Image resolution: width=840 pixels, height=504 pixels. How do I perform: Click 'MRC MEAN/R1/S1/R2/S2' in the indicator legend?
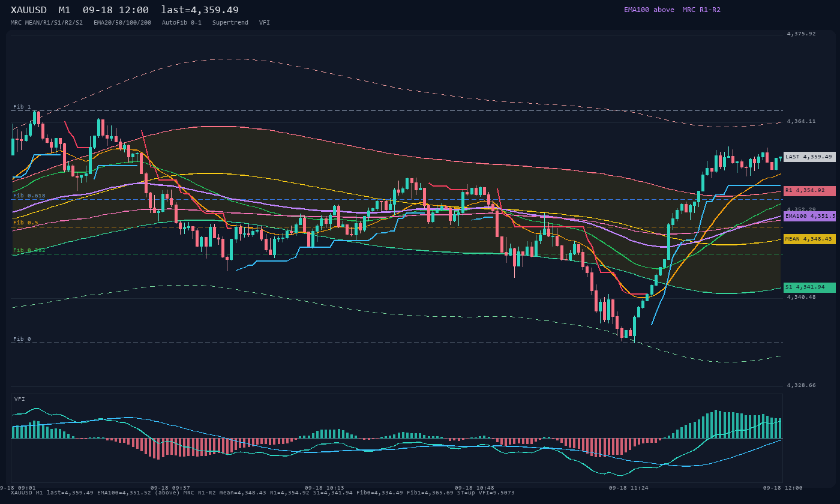click(x=47, y=23)
